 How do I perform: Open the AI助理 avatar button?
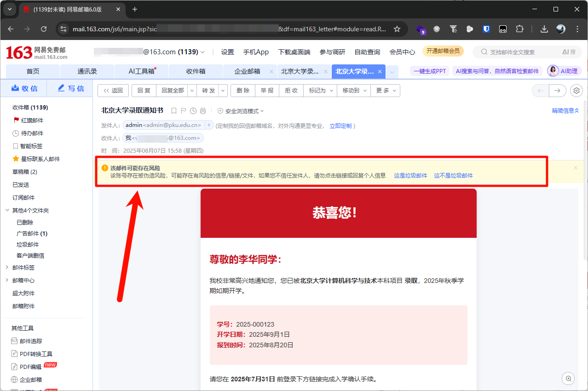[x=564, y=71]
